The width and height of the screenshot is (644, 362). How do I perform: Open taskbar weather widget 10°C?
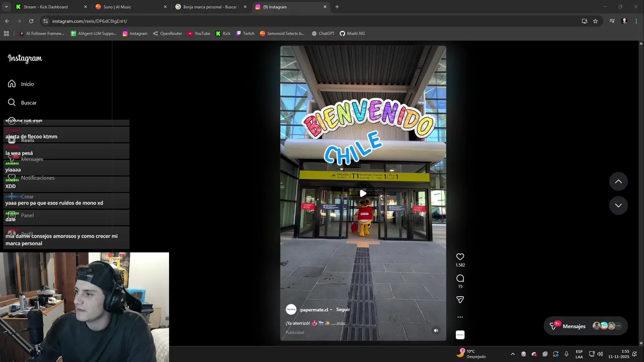tap(471, 354)
